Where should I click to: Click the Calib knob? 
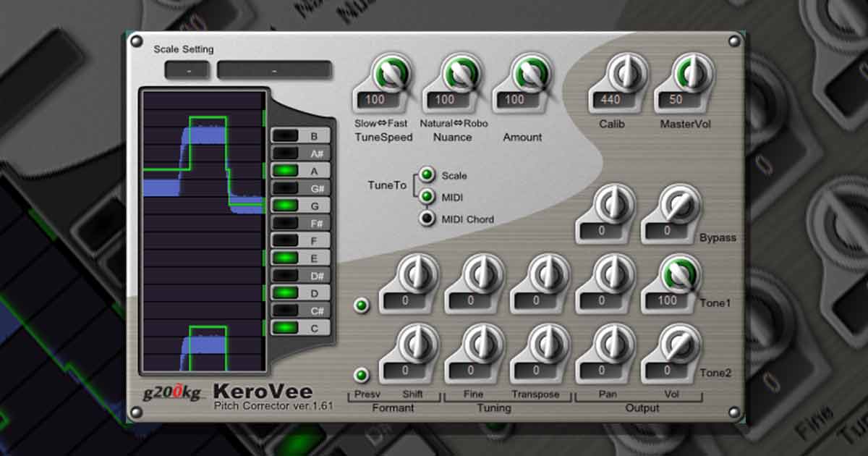(x=626, y=72)
